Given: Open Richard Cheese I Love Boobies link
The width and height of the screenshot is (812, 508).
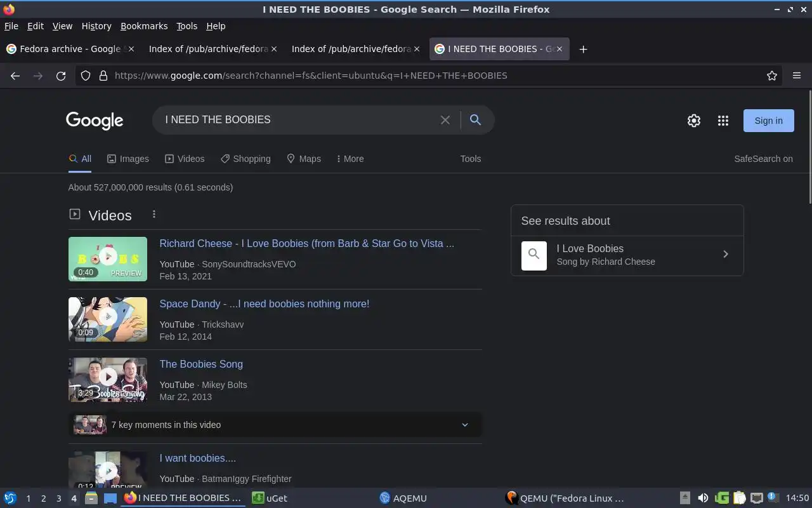Looking at the screenshot, I should (x=306, y=243).
